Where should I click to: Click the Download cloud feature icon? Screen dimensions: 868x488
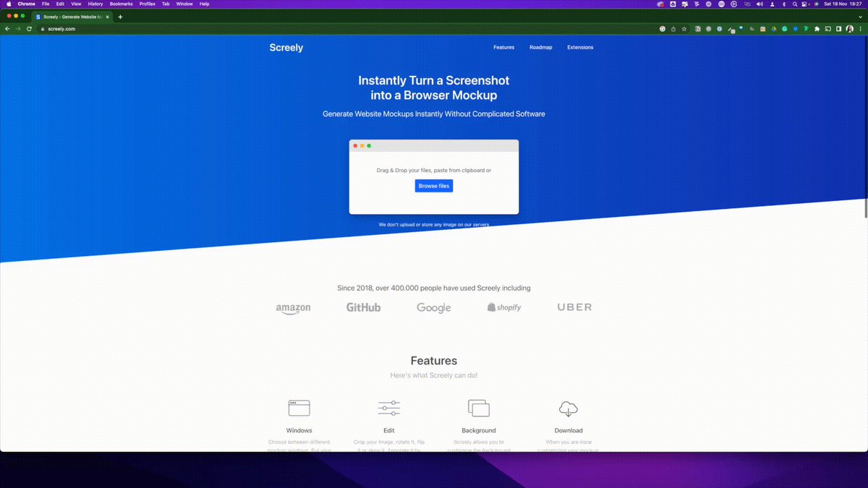coord(569,408)
